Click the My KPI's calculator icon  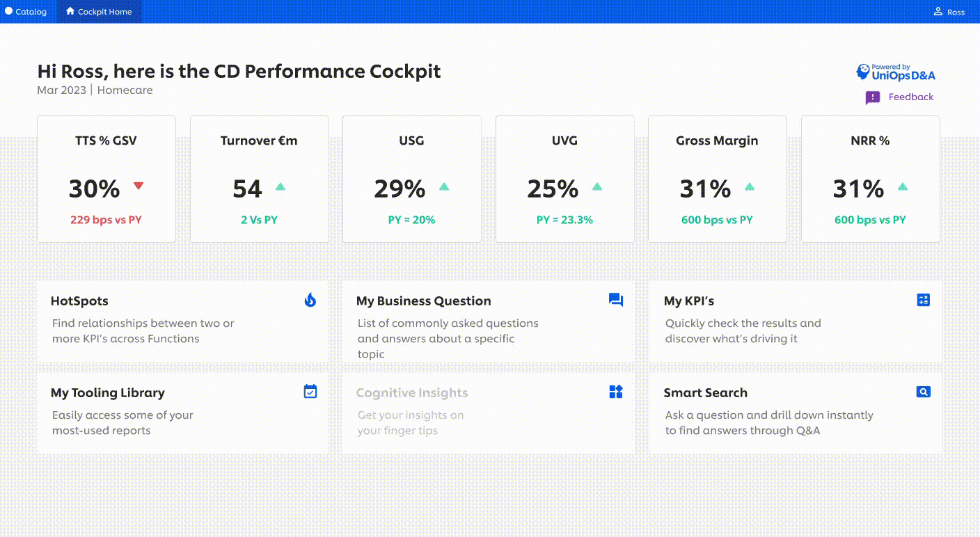click(x=924, y=300)
